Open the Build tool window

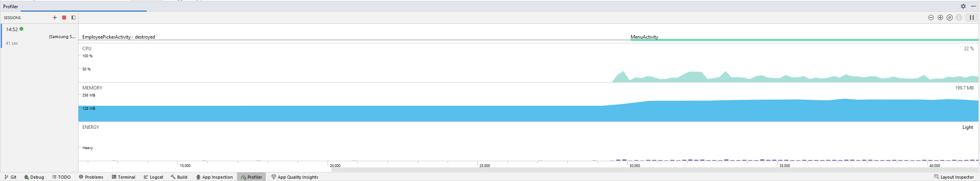point(179,177)
